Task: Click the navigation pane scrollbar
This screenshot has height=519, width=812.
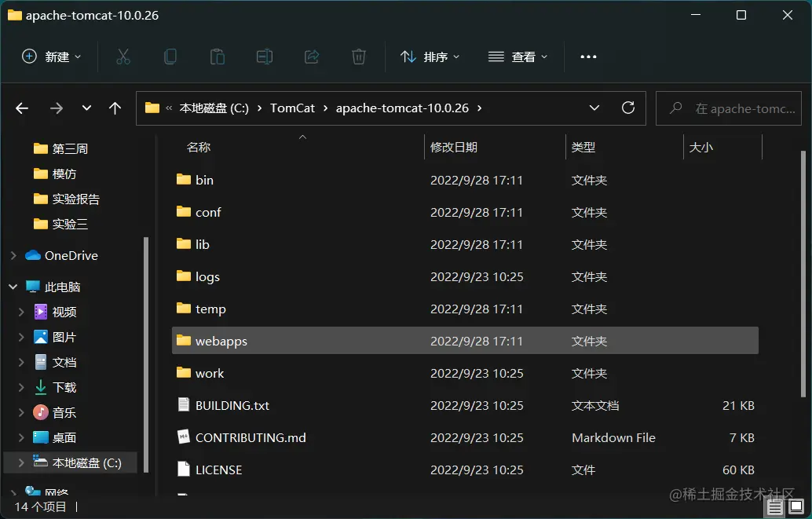Action: [146, 354]
